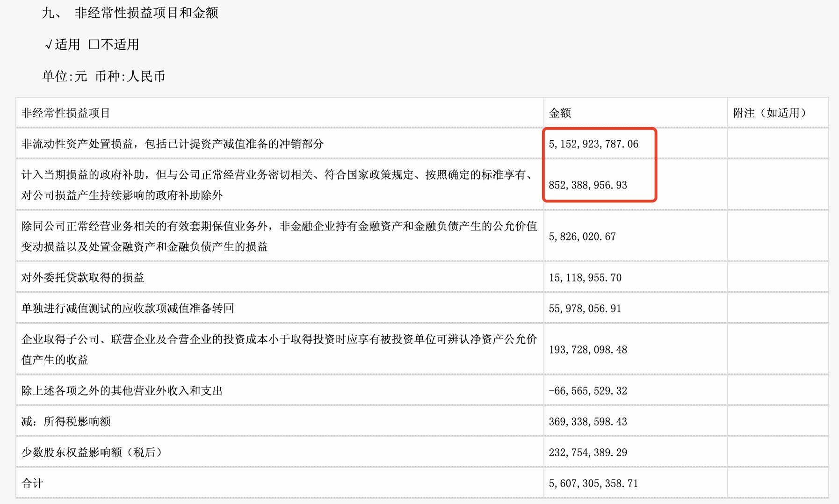Tick the 不适用 empty checkbox
This screenshot has width=839, height=504.
click(94, 44)
